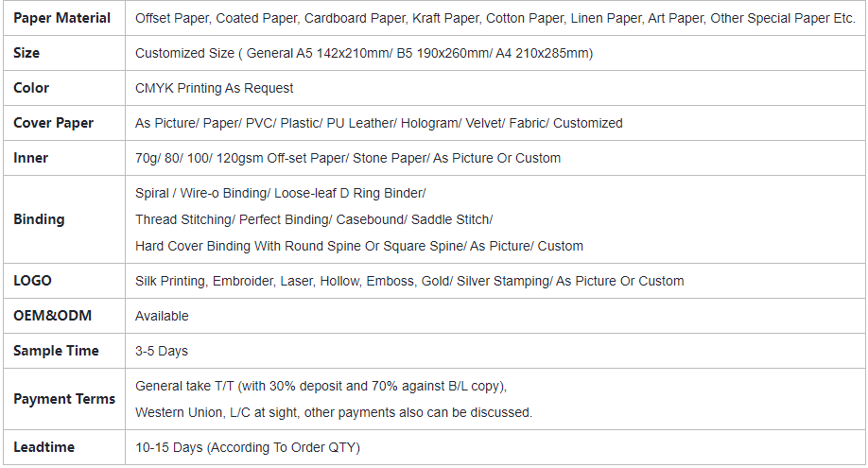Click the Inner row heading

(x=30, y=158)
